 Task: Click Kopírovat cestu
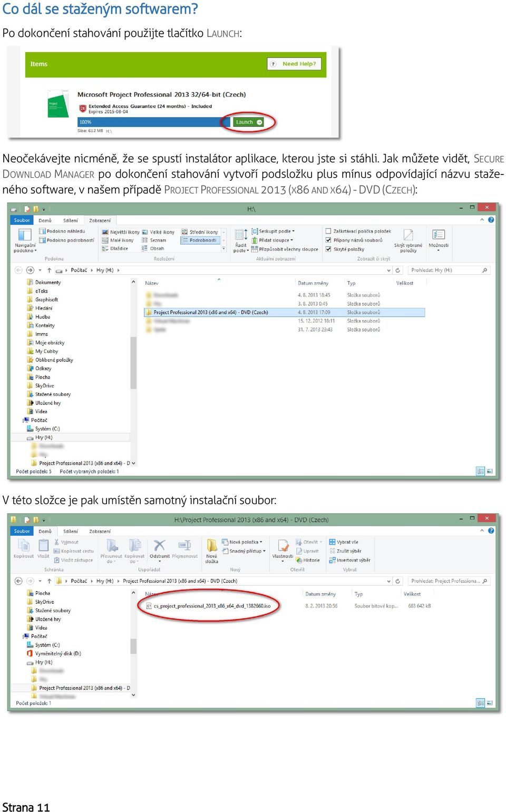point(73,551)
